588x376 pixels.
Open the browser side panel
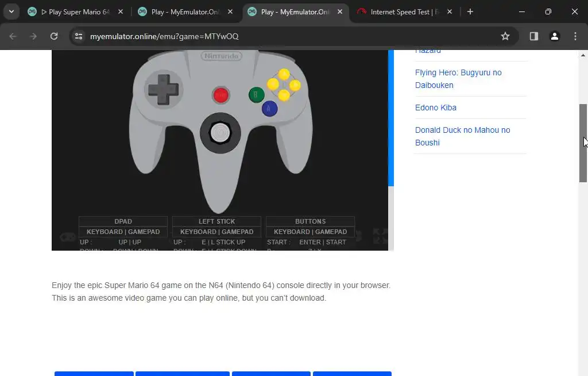click(x=534, y=36)
